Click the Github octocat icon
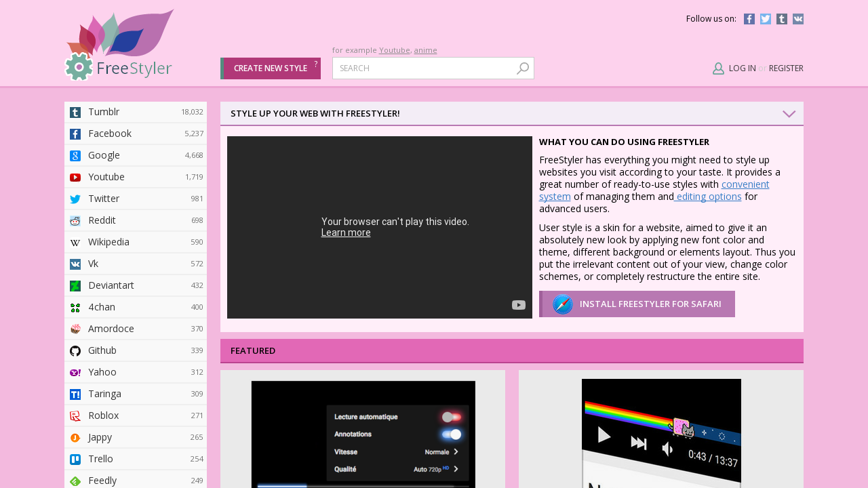Image resolution: width=868 pixels, height=488 pixels. (x=75, y=351)
